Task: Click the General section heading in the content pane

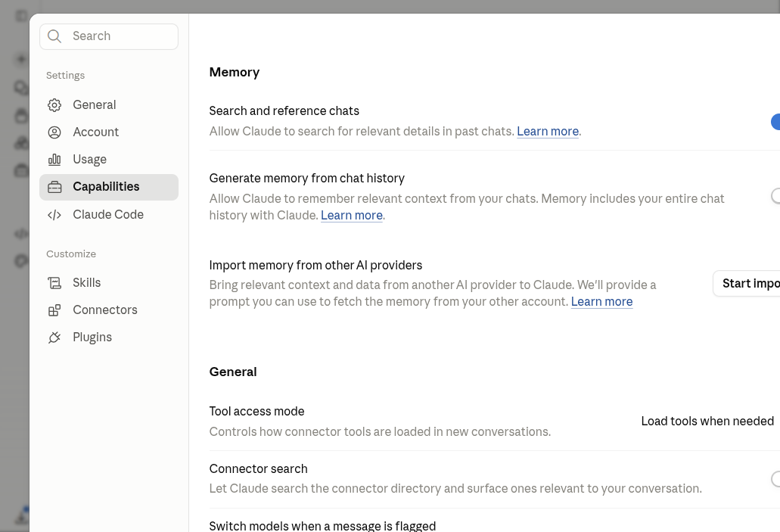Action: [233, 372]
